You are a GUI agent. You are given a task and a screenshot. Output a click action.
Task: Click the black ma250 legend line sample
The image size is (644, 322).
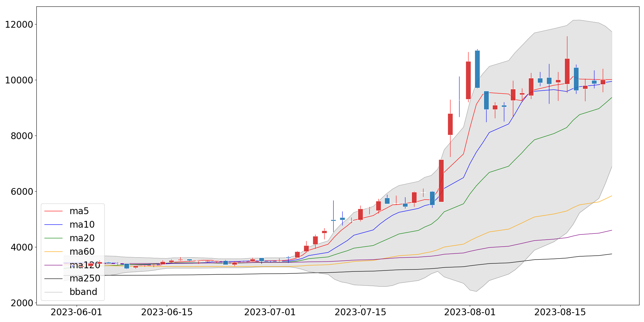(53, 279)
